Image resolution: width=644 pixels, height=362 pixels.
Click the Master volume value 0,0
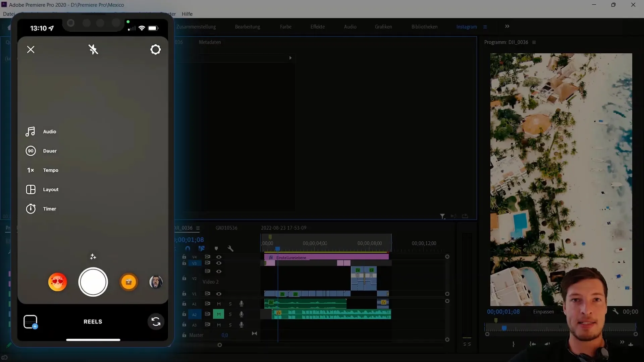[x=224, y=335]
